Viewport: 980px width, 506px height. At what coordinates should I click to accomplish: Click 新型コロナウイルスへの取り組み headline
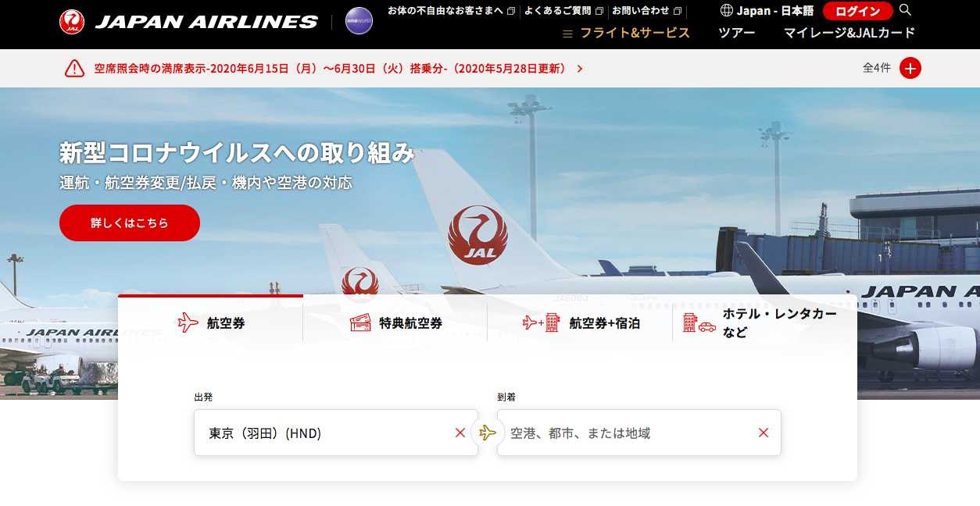click(237, 152)
